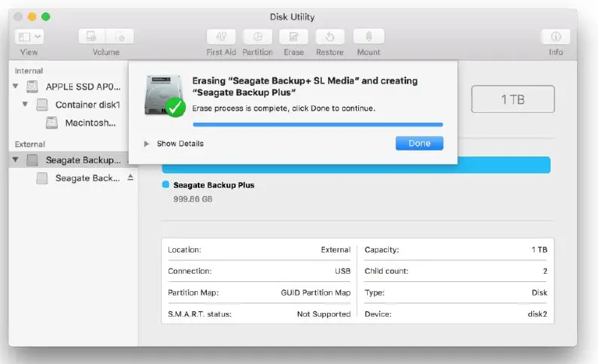This screenshot has width=598, height=364.
Task: Open the Info toolbar icon
Action: (556, 37)
